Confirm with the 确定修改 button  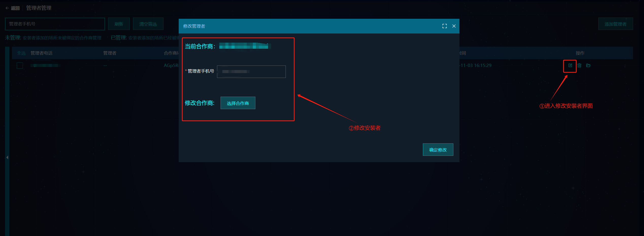pos(438,150)
